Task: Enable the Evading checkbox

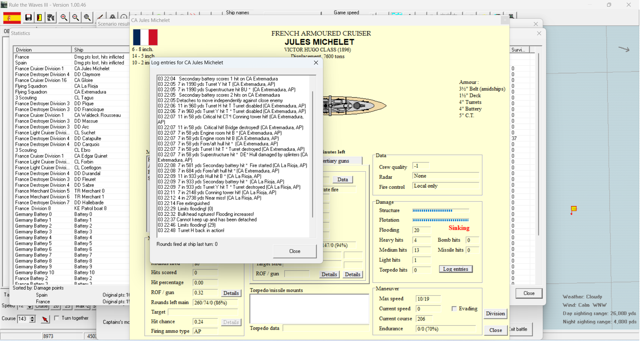Action: coord(454,309)
